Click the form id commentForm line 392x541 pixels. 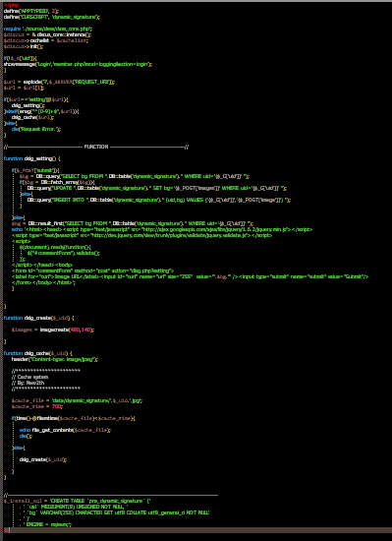tap(92, 270)
